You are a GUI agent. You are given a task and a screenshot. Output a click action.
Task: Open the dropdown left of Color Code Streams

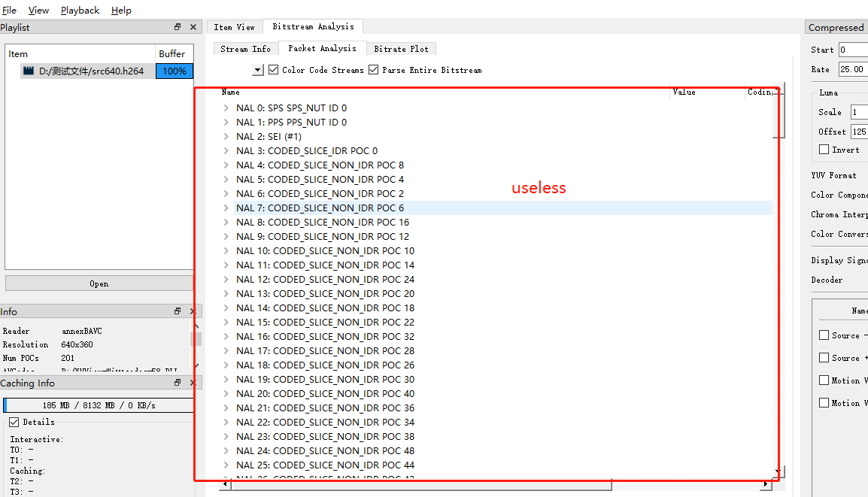click(x=258, y=69)
